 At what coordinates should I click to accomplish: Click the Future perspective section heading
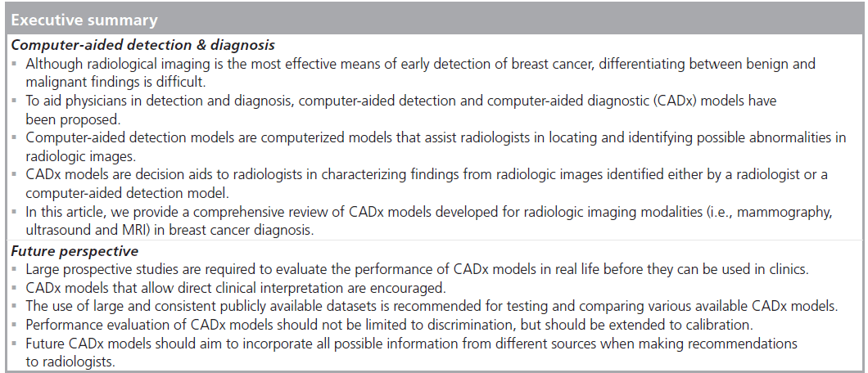click(75, 251)
